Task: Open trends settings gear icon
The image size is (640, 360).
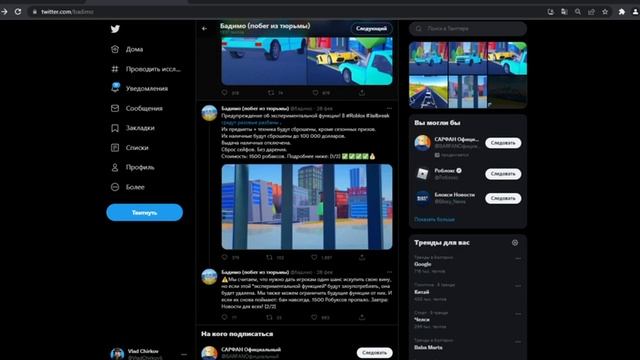Action: (515, 242)
